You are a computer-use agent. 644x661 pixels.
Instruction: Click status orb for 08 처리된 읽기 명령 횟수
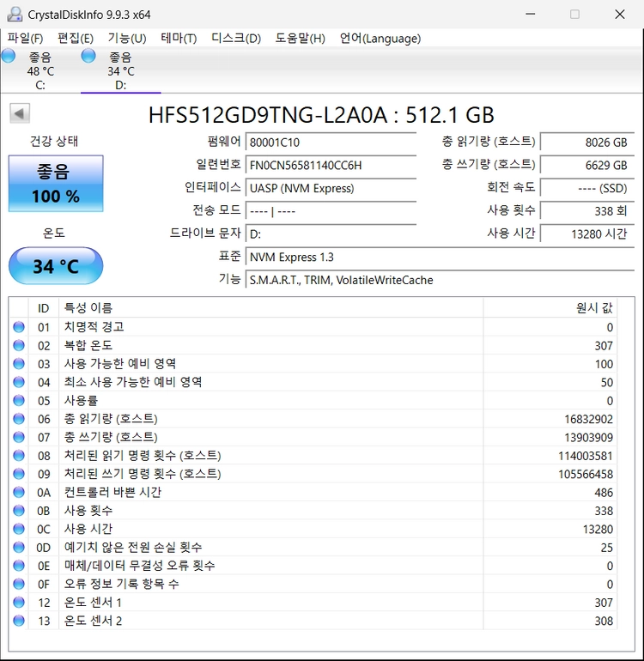coord(19,455)
